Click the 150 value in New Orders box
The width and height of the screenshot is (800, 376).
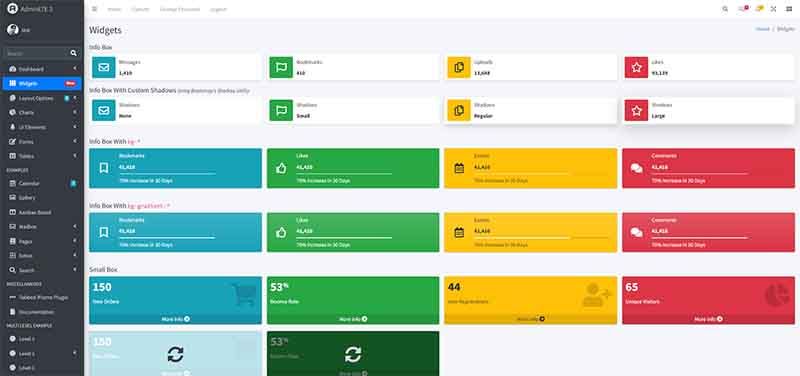(102, 287)
